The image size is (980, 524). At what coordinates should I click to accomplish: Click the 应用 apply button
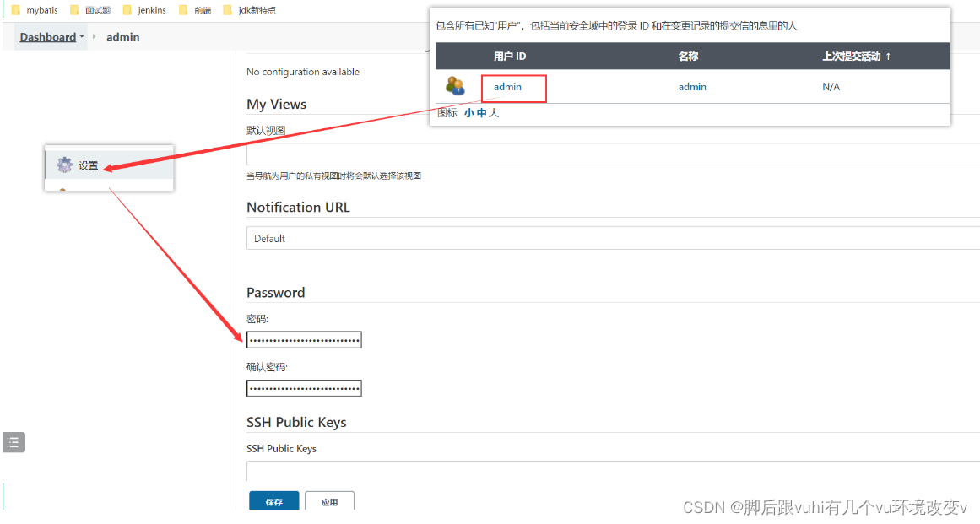coord(329,501)
